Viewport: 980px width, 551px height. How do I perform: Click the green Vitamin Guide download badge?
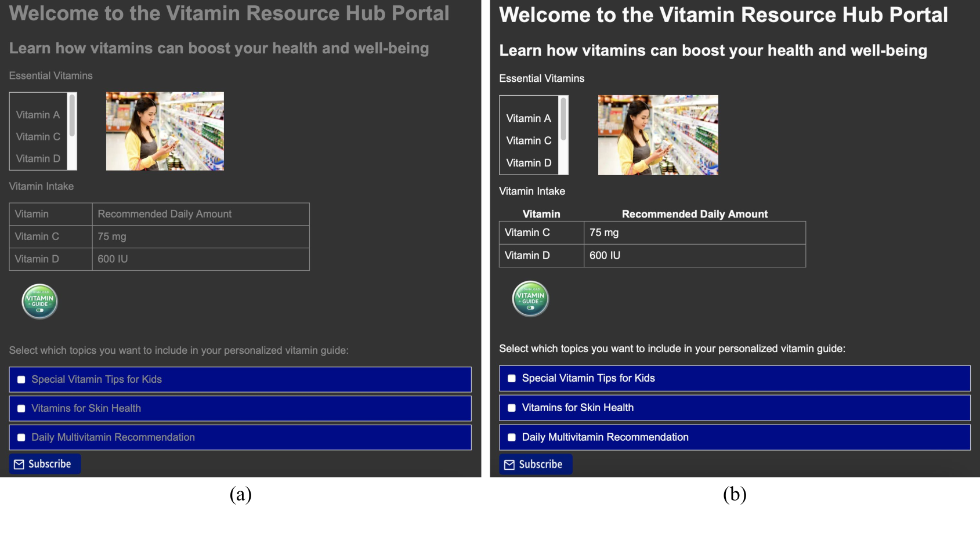point(39,301)
